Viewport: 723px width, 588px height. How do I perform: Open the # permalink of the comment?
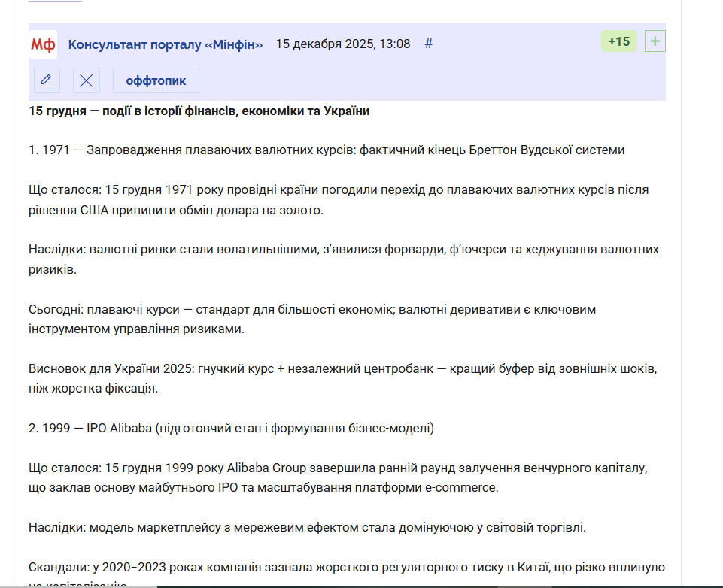[429, 44]
